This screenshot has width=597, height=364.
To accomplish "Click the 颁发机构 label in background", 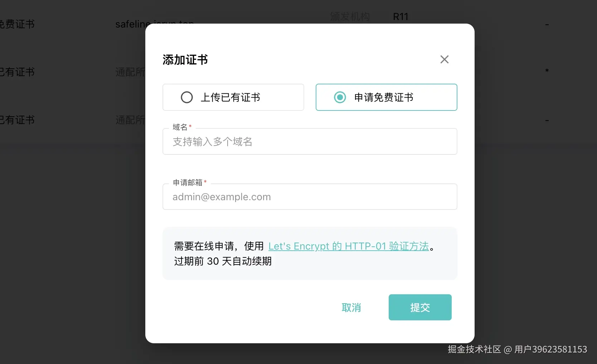I will pyautogui.click(x=350, y=17).
